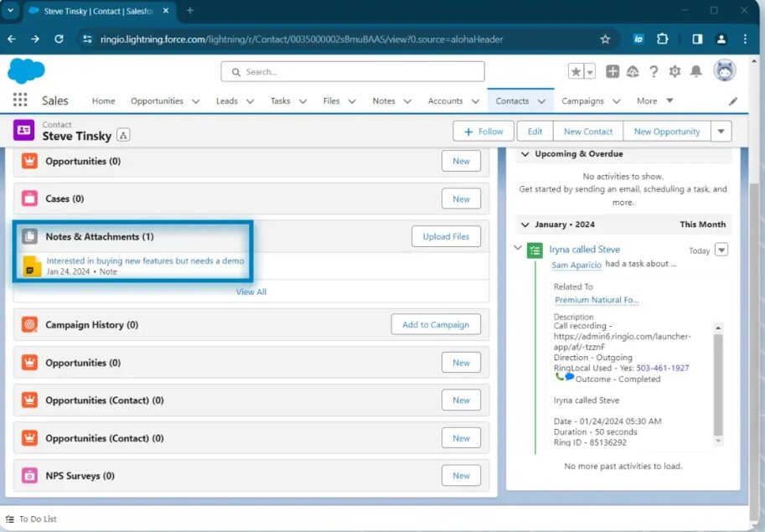Collapse the Upcoming & Overdue section

pyautogui.click(x=525, y=154)
